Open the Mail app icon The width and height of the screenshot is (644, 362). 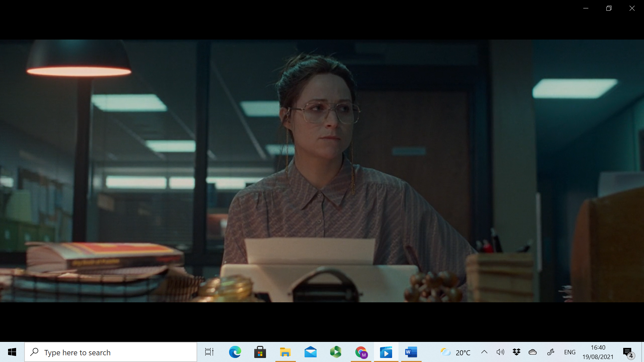311,352
